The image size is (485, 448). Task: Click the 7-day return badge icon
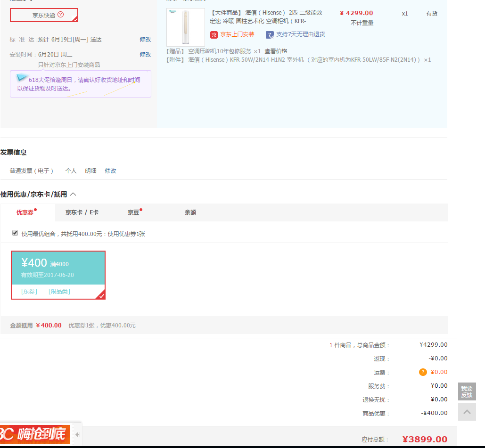coord(270,35)
